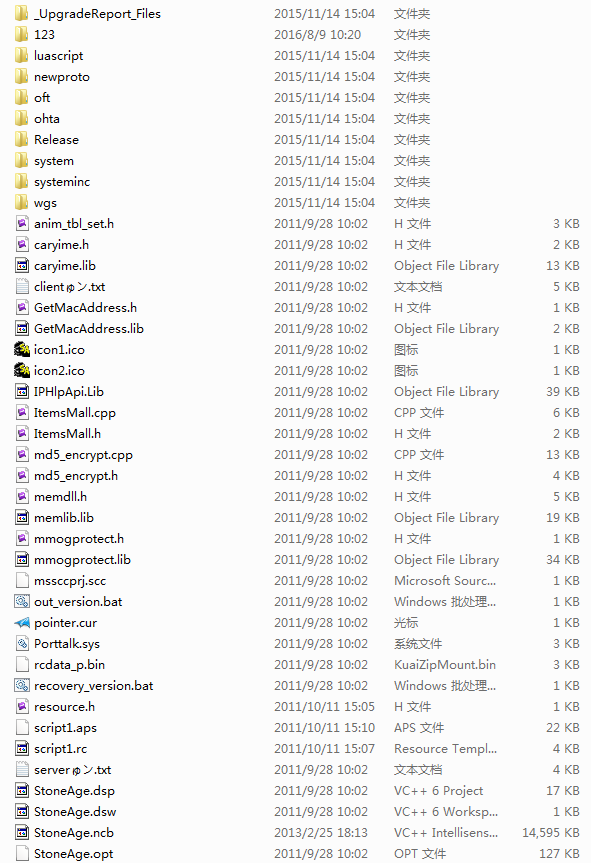Select the Release folder icon
Image resolution: width=591 pixels, height=863 pixels.
[21, 140]
